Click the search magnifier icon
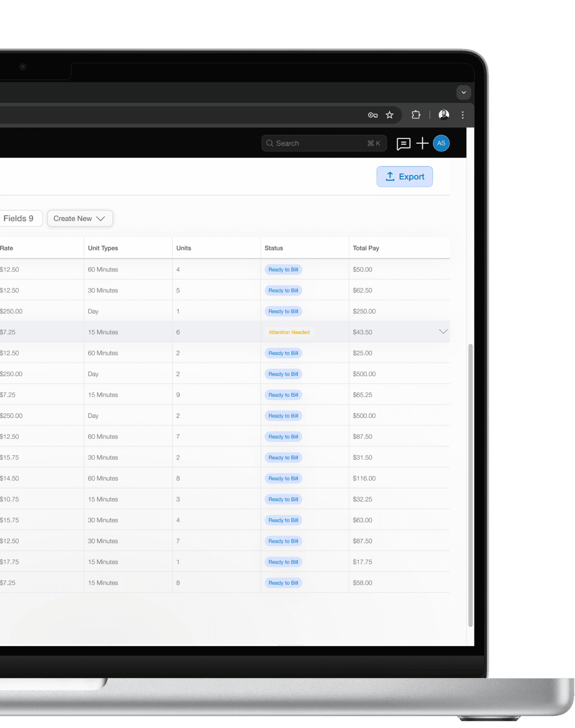The image size is (575, 728). pyautogui.click(x=270, y=143)
